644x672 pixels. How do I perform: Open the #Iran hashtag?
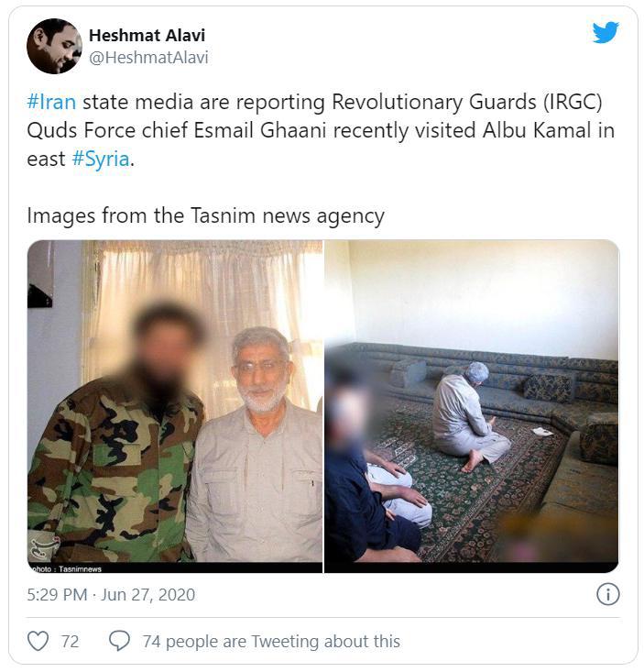tap(51, 102)
